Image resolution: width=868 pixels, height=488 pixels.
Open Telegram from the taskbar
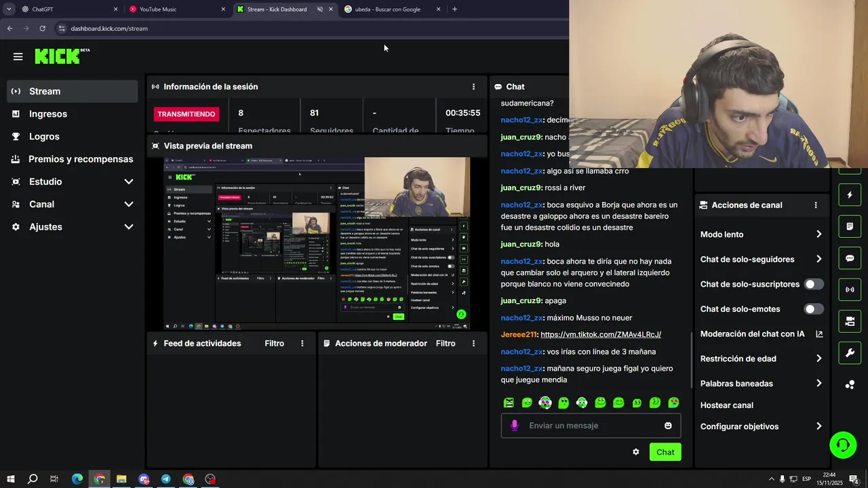click(x=166, y=479)
